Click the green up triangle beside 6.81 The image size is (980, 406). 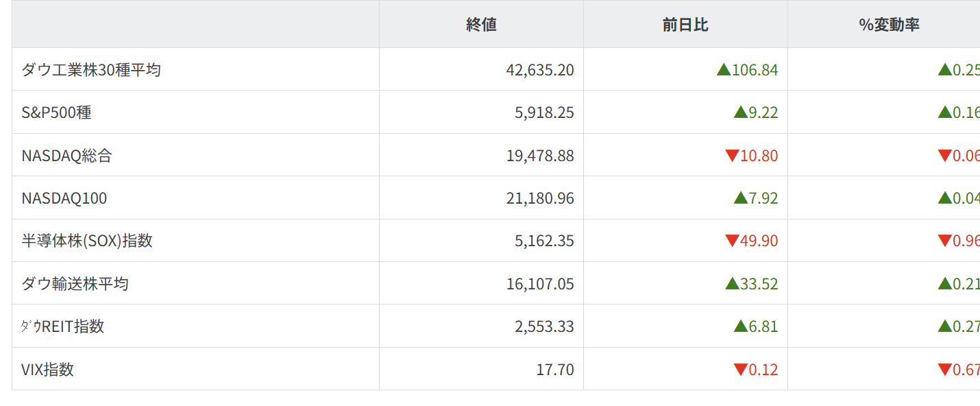tap(740, 326)
